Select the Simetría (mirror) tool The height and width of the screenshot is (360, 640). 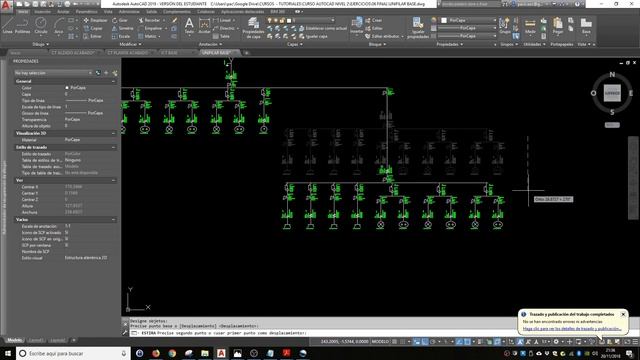tap(123, 28)
